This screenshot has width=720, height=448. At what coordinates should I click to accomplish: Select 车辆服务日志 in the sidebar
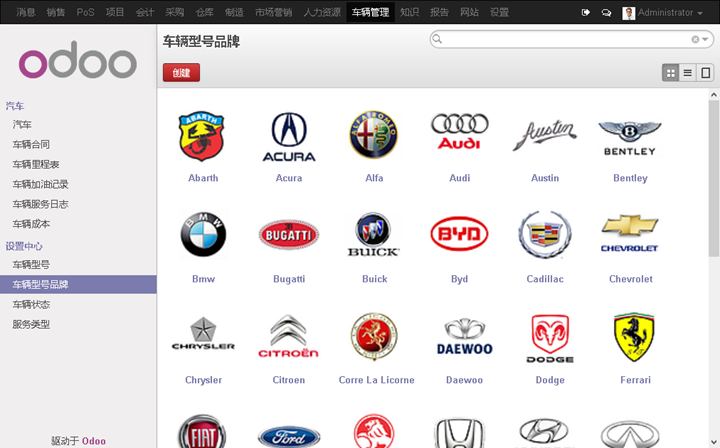point(40,204)
